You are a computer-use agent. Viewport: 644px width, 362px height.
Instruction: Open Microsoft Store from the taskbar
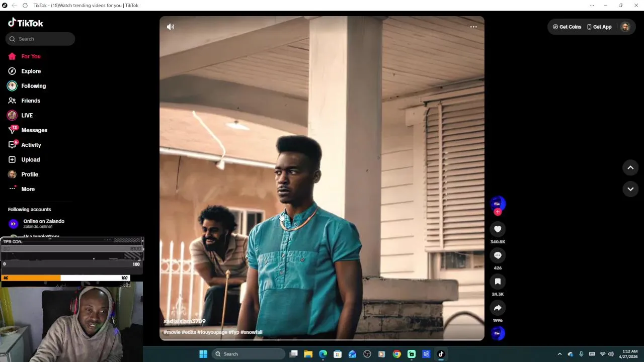pos(338,354)
